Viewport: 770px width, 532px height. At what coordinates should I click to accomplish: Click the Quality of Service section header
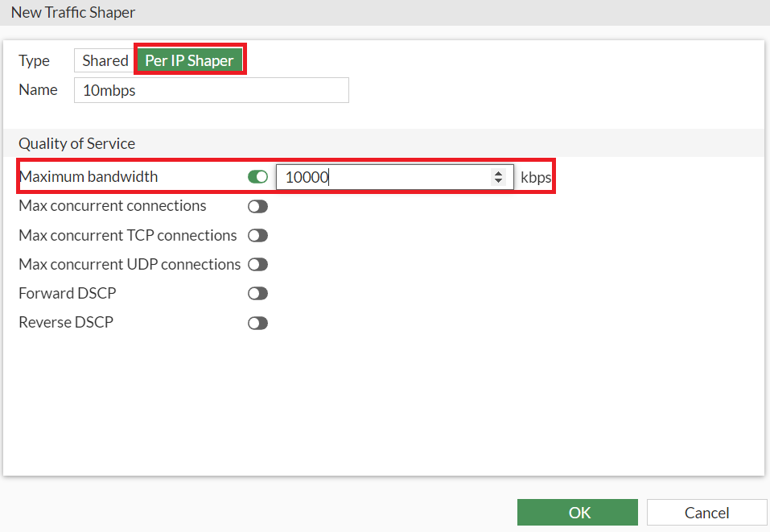(x=76, y=143)
